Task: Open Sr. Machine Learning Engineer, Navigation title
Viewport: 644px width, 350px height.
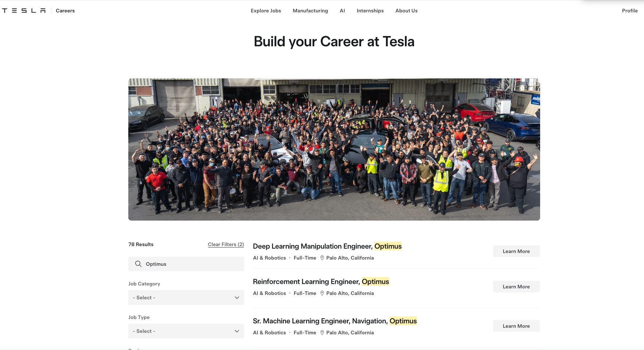Action: 335,321
